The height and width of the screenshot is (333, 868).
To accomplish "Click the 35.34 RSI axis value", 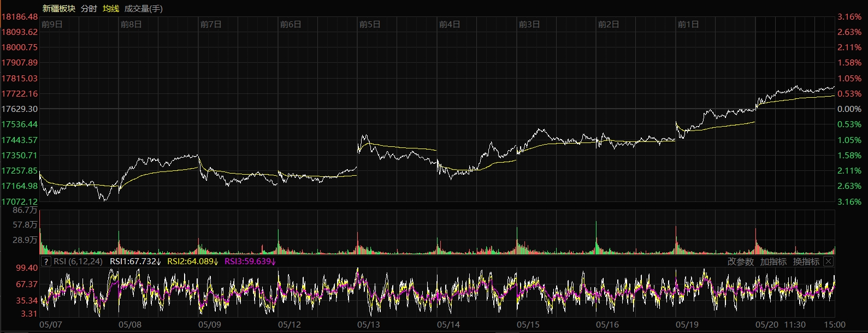I will click(27, 301).
